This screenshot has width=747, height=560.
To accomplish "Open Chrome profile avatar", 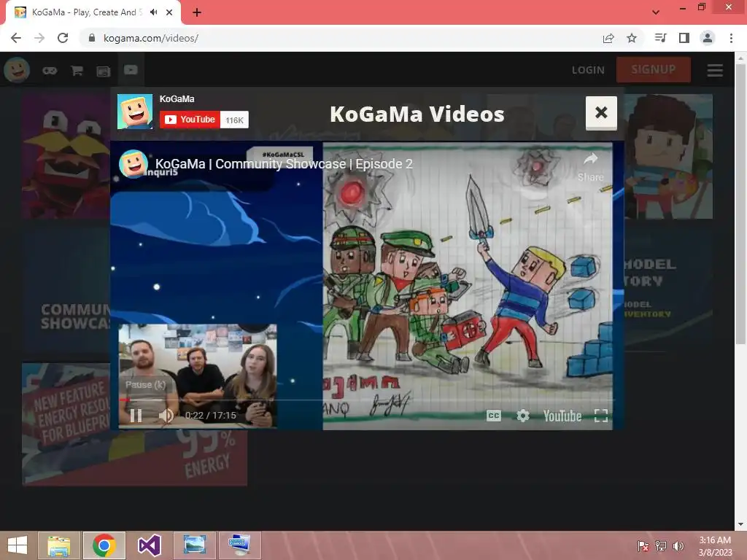I will click(x=708, y=38).
